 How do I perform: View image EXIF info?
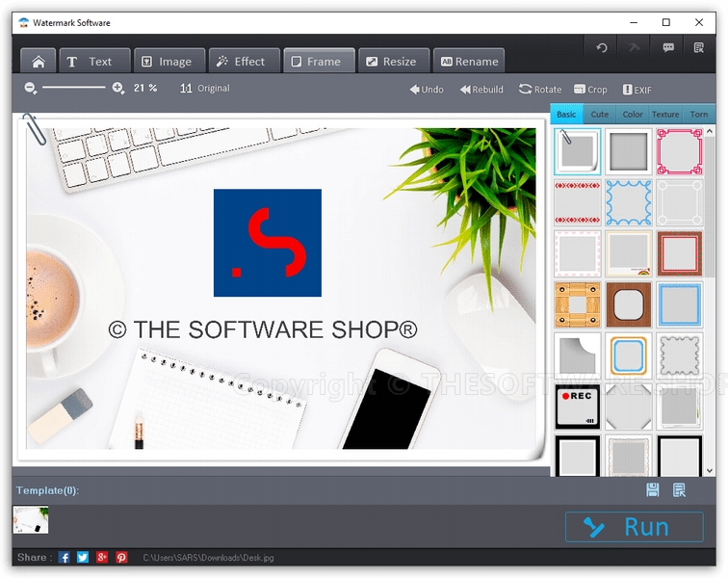637,90
